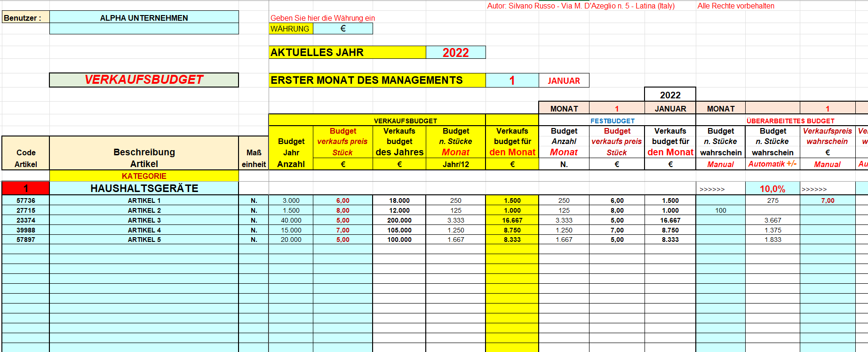Click yearly quantity 40.000 for ARTIKEL 3
Image resolution: width=868 pixels, height=352 pixels.
tap(291, 220)
